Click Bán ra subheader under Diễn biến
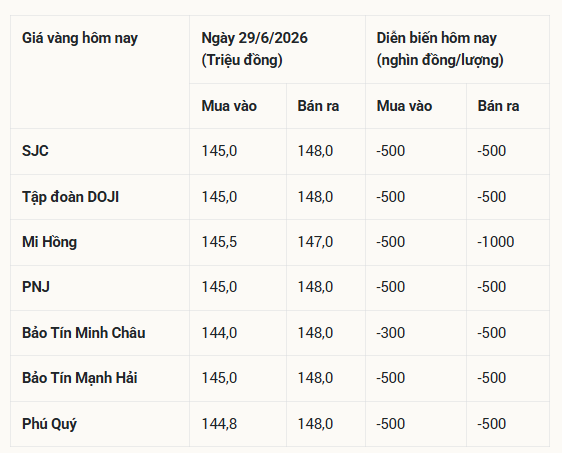The image size is (562, 453). 498,106
